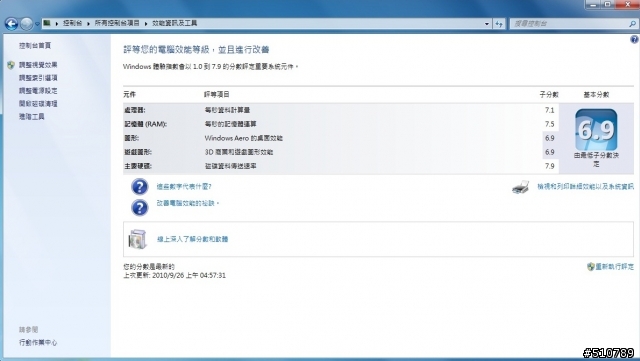Click the 6.9 base score badge
Screen dimensions: 640x361
596,130
